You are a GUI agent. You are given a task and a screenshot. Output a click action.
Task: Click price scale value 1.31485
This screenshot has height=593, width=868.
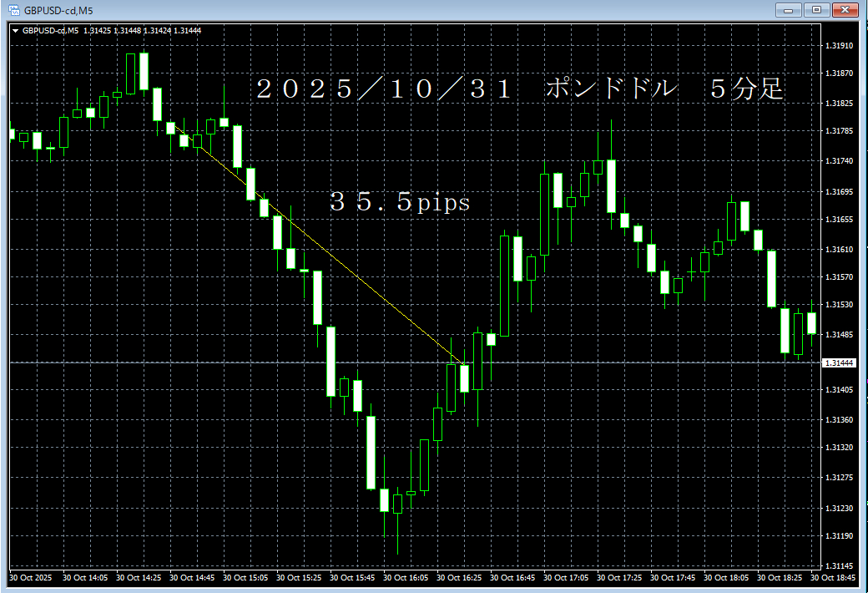pos(840,335)
